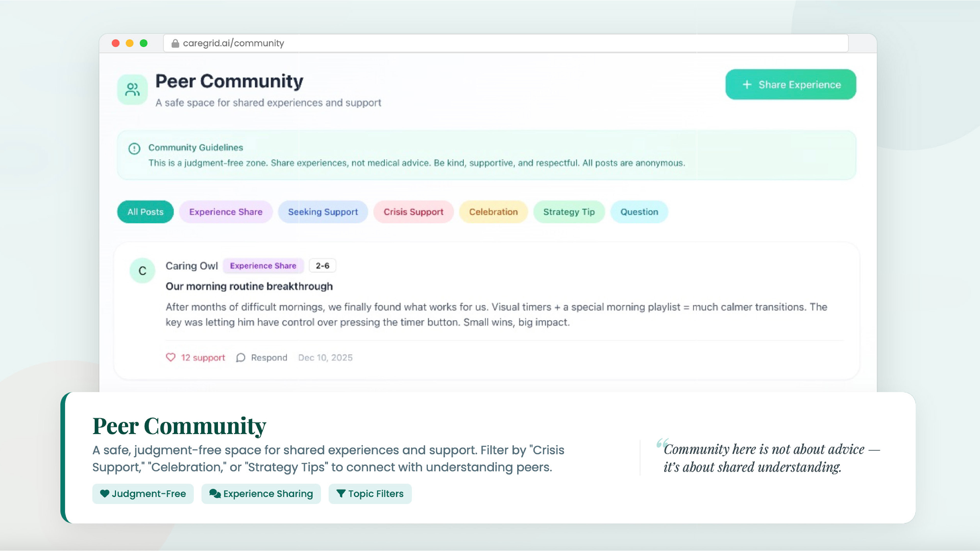Open the post titled Our morning routine breakthrough
This screenshot has width=980, height=551.
click(249, 286)
